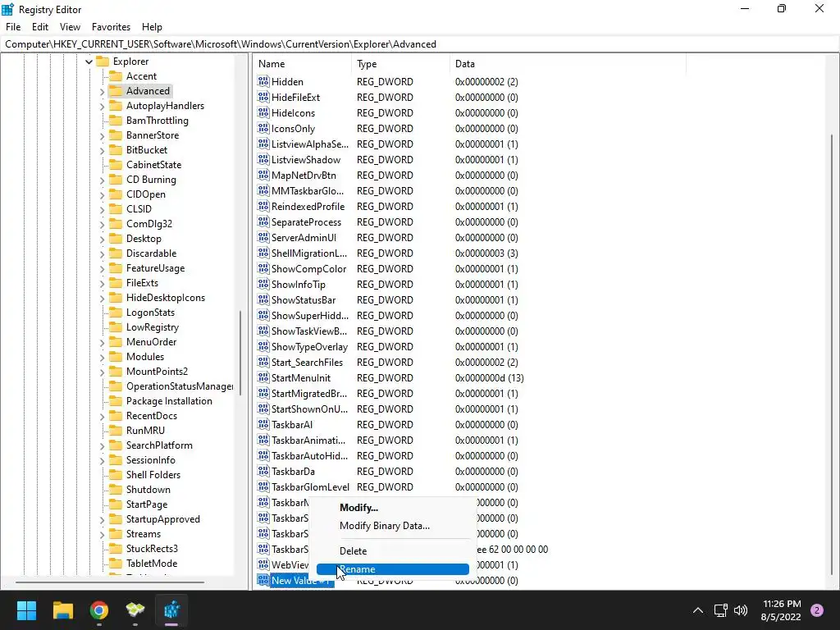Open the volume control in system tray

click(741, 610)
